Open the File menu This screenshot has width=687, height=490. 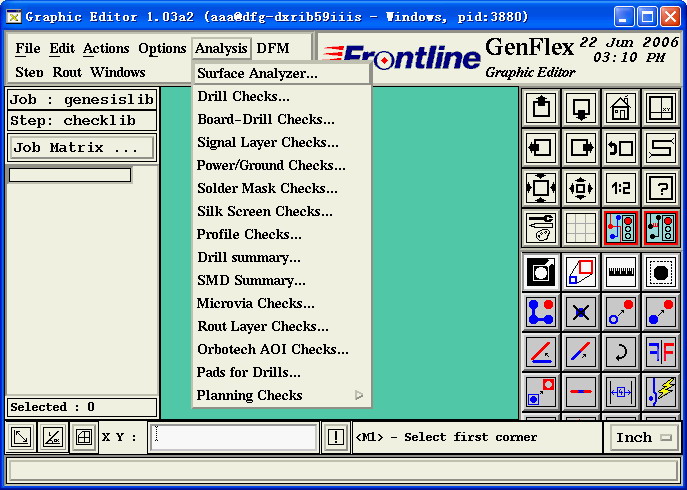[28, 48]
